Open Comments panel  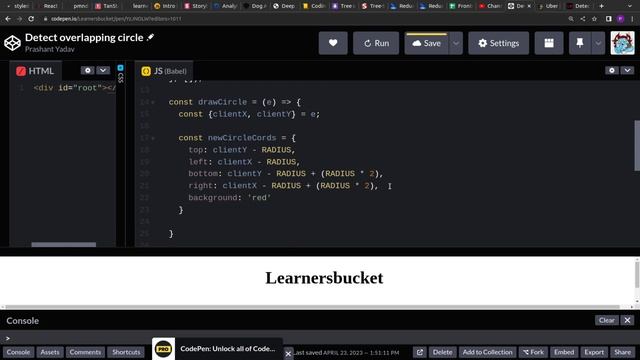coord(85,352)
